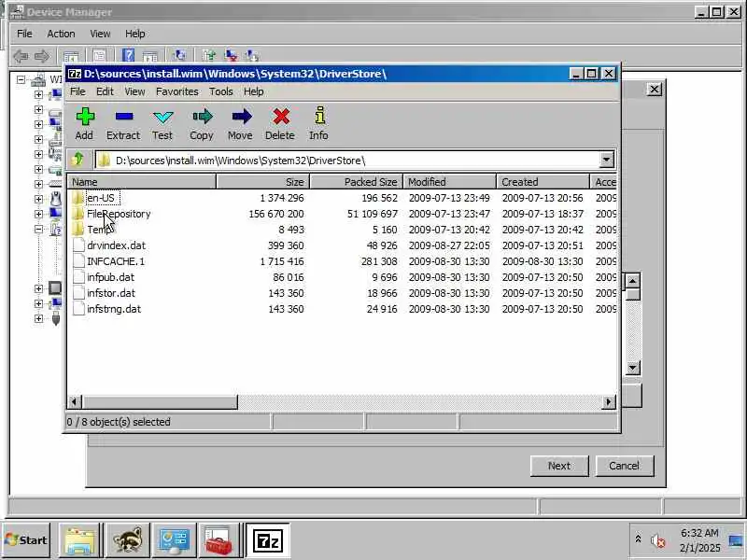
Task: Click the wizard list scroll down arrow
Action: [x=632, y=368]
